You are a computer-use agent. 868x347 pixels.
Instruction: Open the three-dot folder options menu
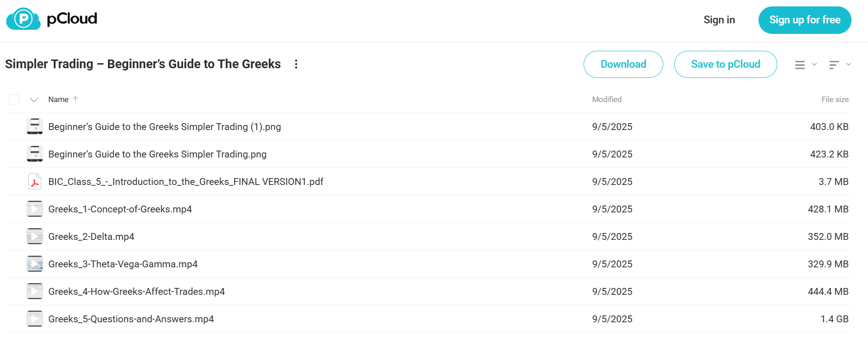coord(296,64)
